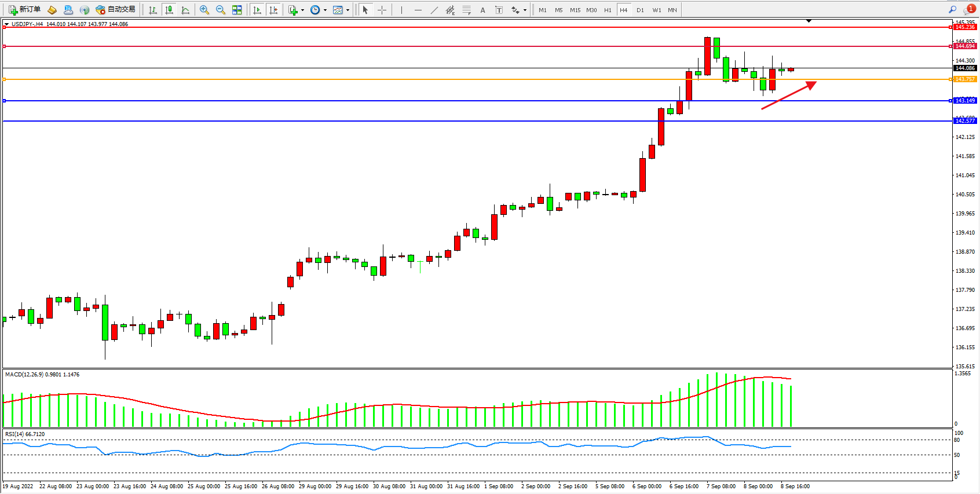Choose the text label tool
Viewport: 980px width, 494px height.
(x=482, y=10)
